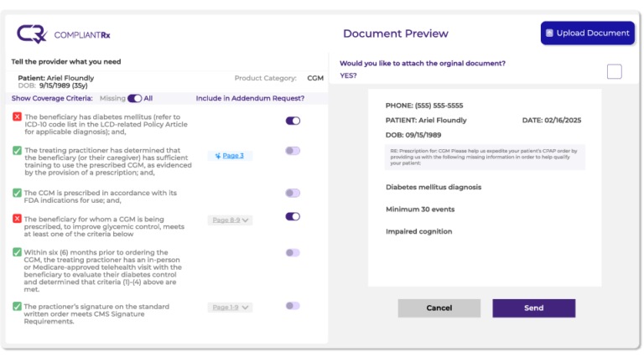Click red X icon for glycemic control criterion
This screenshot has height=362, width=644.
point(18,218)
